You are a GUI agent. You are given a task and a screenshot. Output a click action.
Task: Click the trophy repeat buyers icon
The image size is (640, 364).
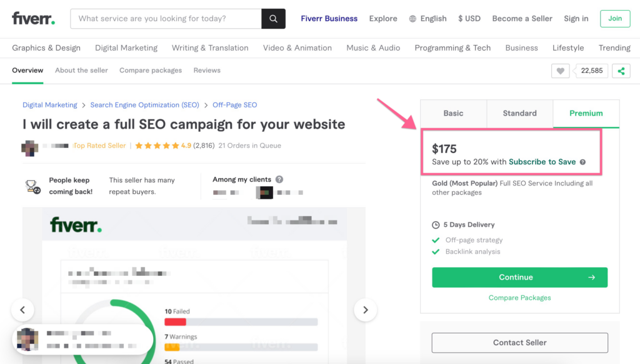(32, 186)
